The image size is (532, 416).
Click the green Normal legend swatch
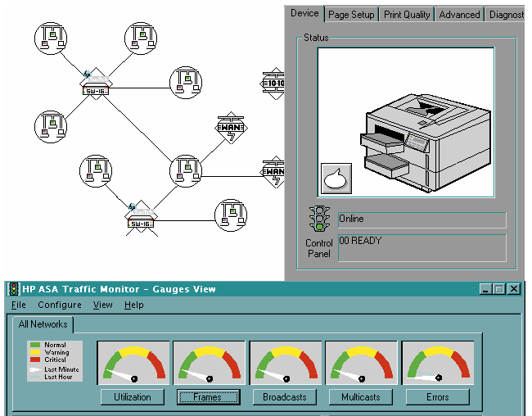(35, 345)
